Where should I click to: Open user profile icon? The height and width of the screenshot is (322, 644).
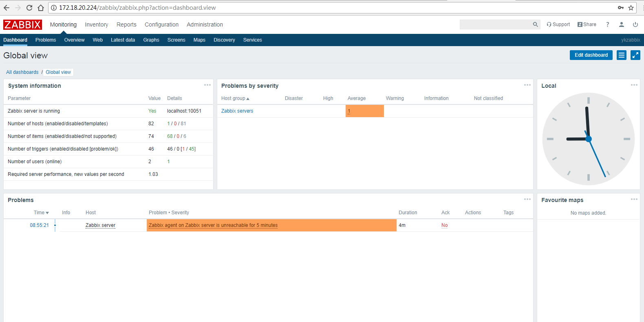click(622, 24)
